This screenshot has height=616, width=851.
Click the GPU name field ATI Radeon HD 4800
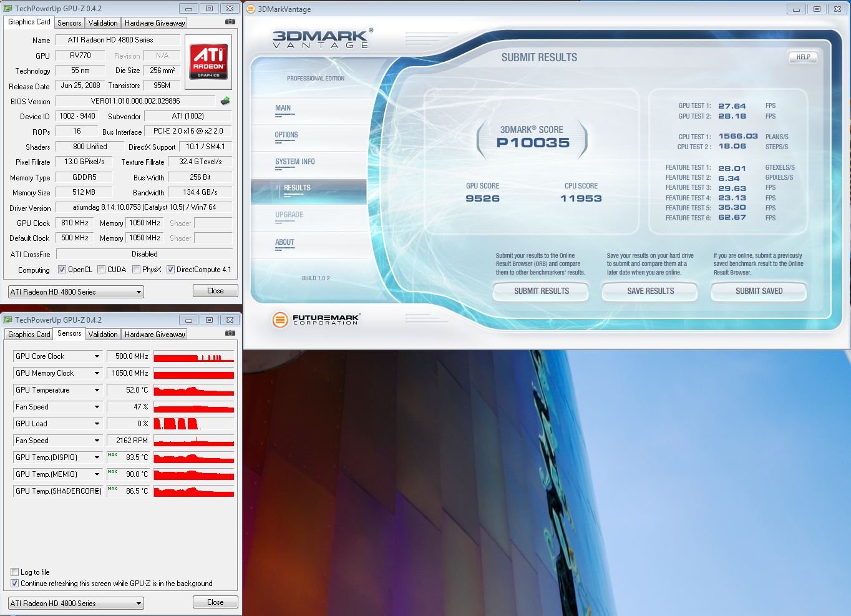tap(118, 40)
